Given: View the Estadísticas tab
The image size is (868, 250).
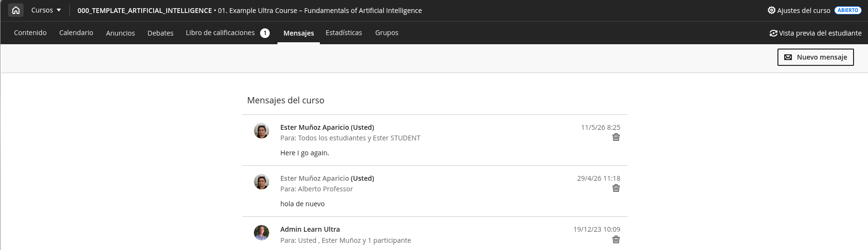Looking at the screenshot, I should pos(344,33).
